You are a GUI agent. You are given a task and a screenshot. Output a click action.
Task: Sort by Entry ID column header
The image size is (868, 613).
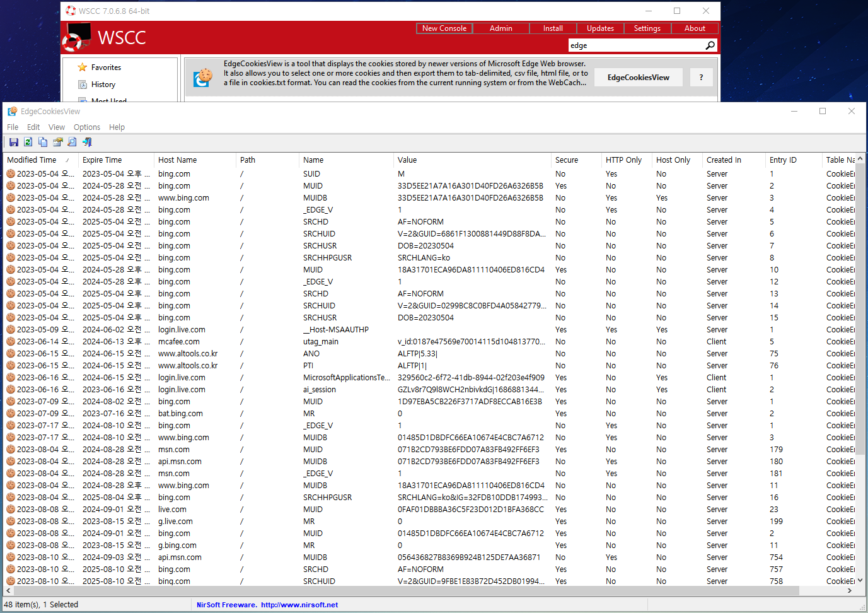pyautogui.click(x=794, y=160)
